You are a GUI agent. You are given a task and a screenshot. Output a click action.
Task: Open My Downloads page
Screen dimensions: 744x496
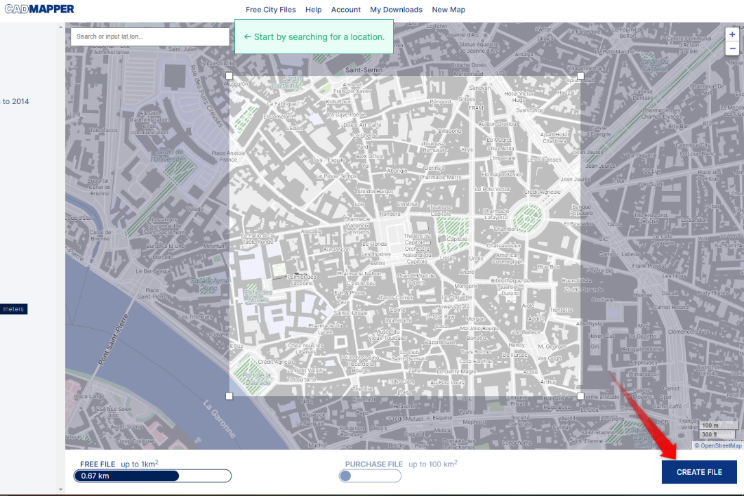tap(396, 9)
